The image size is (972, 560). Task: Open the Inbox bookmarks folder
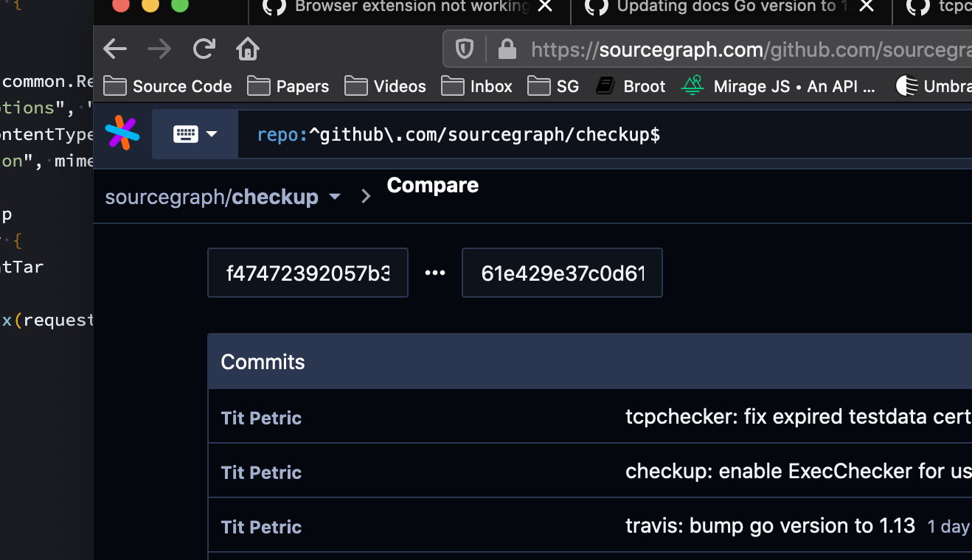click(x=476, y=86)
